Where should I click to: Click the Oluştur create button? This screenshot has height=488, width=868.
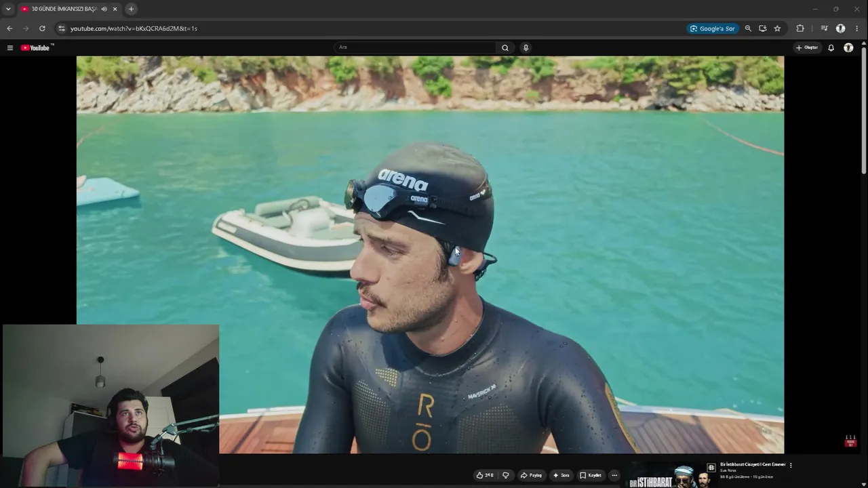tap(807, 47)
